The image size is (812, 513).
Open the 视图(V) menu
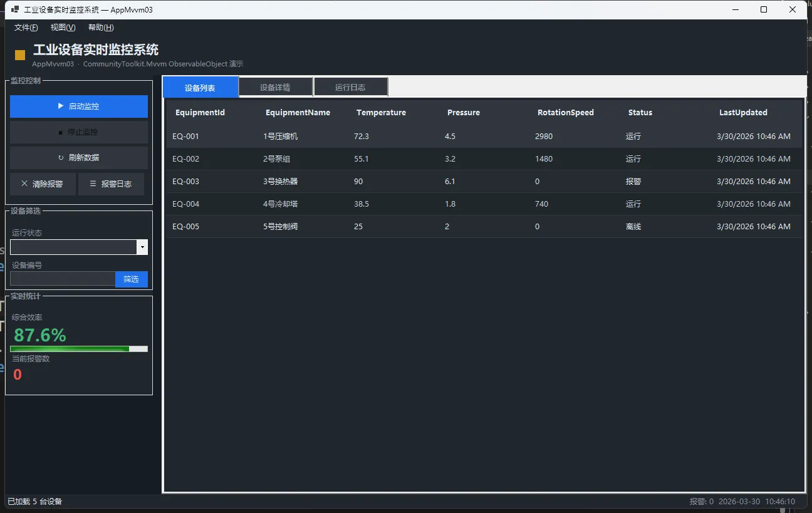point(63,28)
